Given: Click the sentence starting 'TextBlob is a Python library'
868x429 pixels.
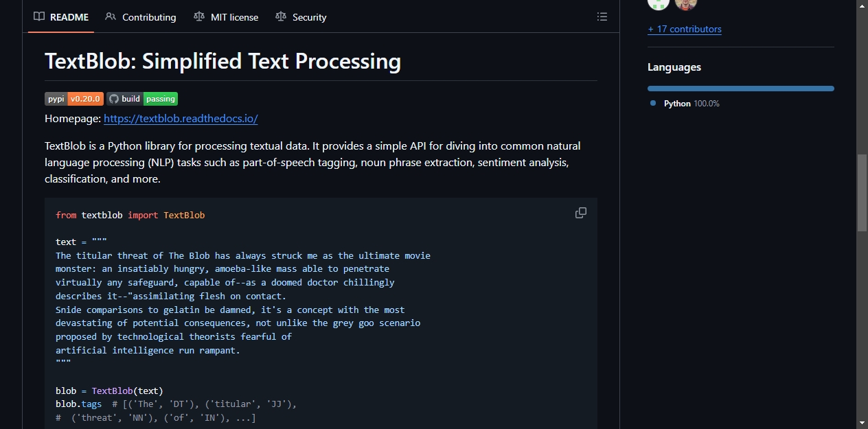Looking at the screenshot, I should (x=312, y=162).
